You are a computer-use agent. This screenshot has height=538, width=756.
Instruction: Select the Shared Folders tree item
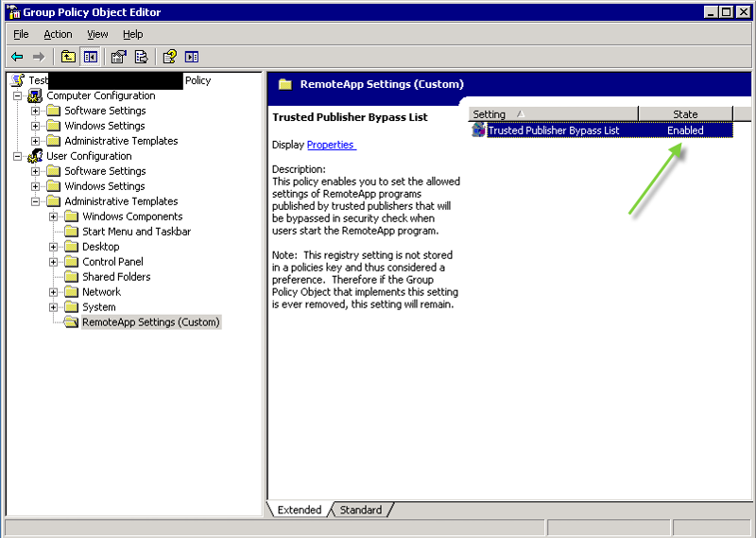pyautogui.click(x=116, y=276)
